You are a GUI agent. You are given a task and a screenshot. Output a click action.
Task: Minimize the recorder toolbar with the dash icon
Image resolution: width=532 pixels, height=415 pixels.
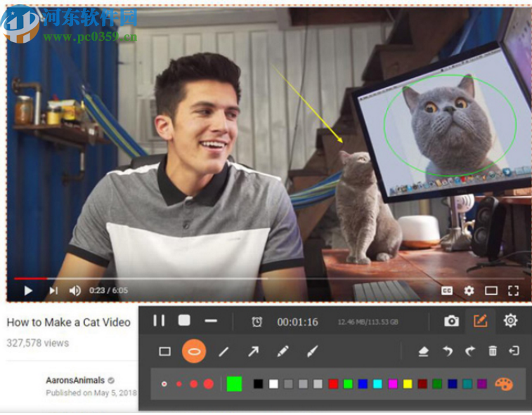pyautogui.click(x=211, y=321)
